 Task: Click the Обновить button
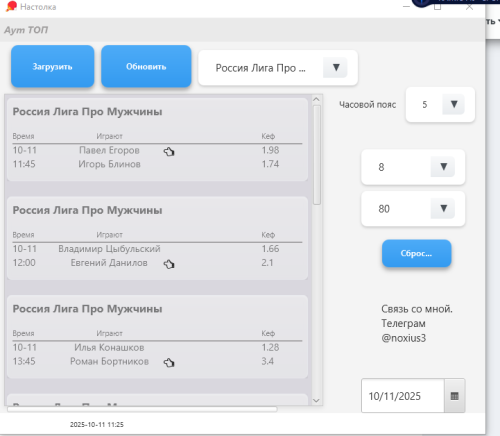click(146, 66)
